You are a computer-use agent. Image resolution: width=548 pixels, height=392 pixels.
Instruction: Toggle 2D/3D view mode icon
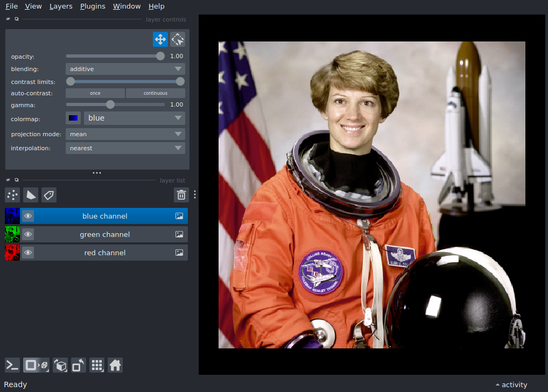coord(37,366)
